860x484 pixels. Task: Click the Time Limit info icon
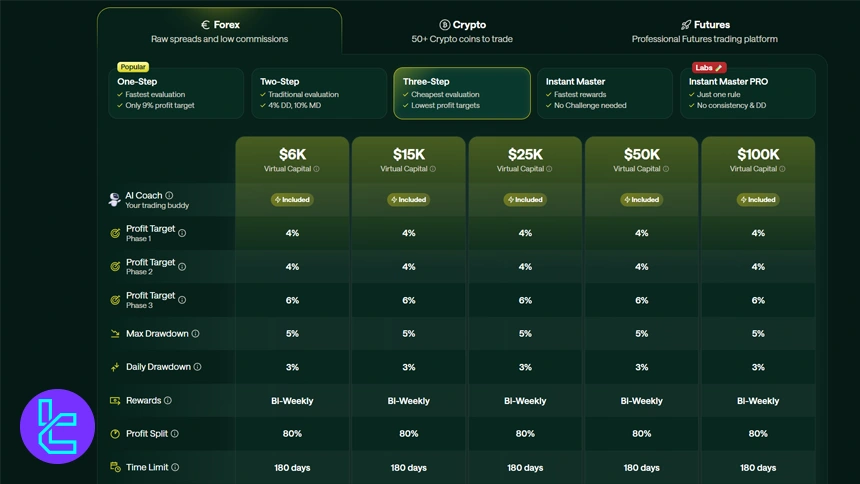click(x=175, y=467)
